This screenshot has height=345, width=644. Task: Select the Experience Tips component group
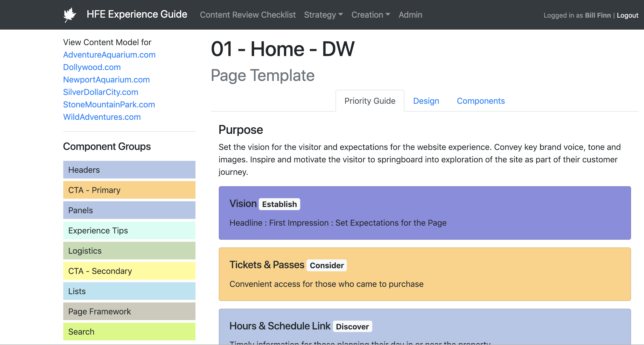click(129, 230)
